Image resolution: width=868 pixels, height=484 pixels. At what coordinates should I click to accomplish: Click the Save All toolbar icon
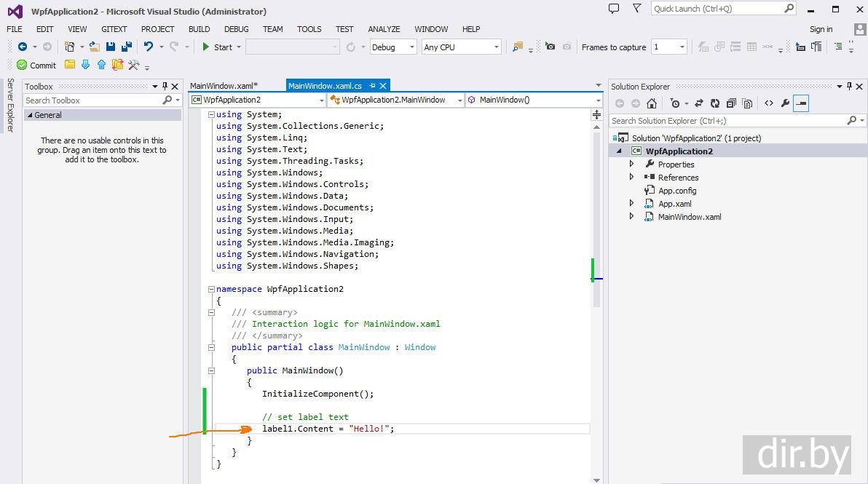pyautogui.click(x=127, y=47)
